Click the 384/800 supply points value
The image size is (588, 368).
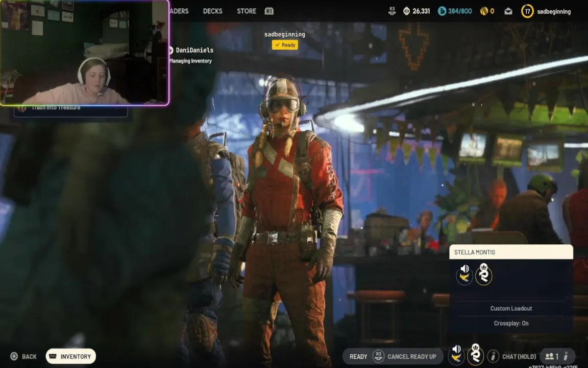coord(460,11)
